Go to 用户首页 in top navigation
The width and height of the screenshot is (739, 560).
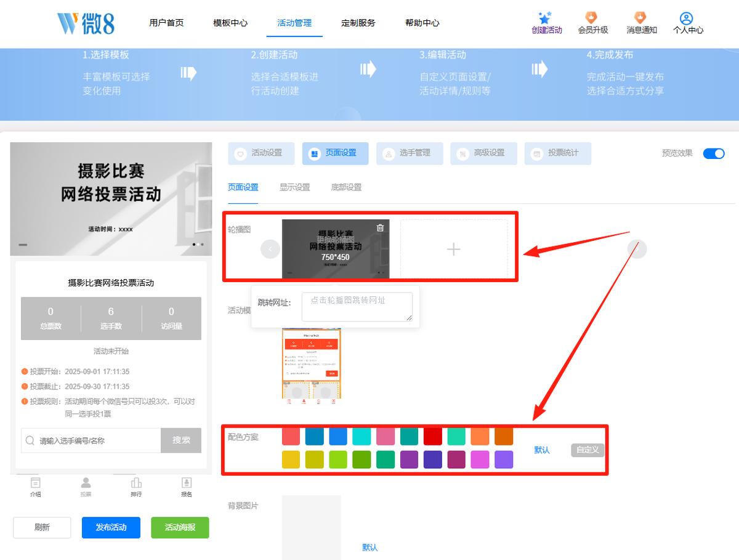click(x=166, y=23)
